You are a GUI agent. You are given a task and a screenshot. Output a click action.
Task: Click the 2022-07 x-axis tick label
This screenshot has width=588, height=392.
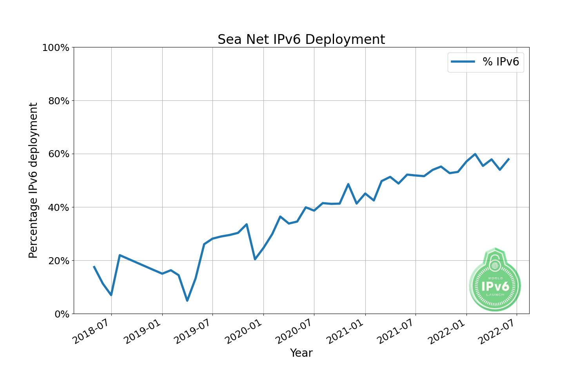(498, 332)
